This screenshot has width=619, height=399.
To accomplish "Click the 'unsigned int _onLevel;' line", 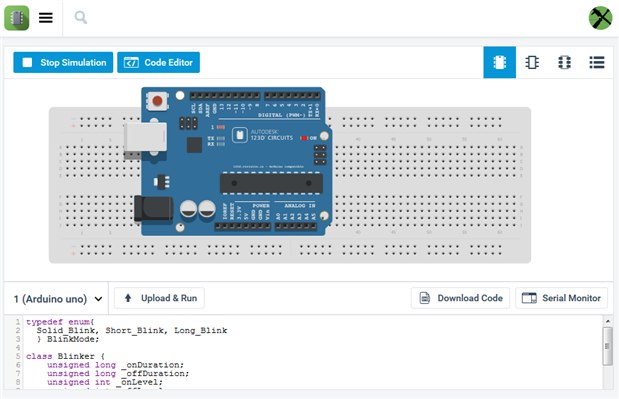I will [105, 382].
